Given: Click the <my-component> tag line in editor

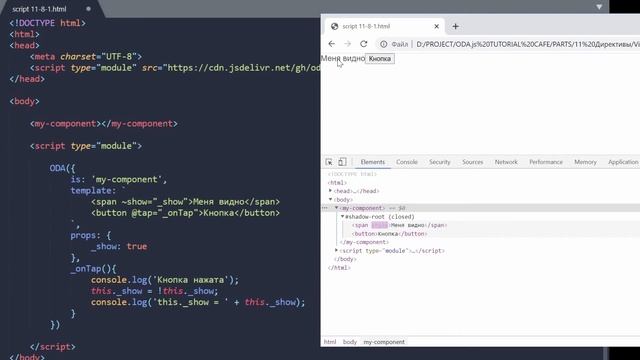Looking at the screenshot, I should 104,124.
